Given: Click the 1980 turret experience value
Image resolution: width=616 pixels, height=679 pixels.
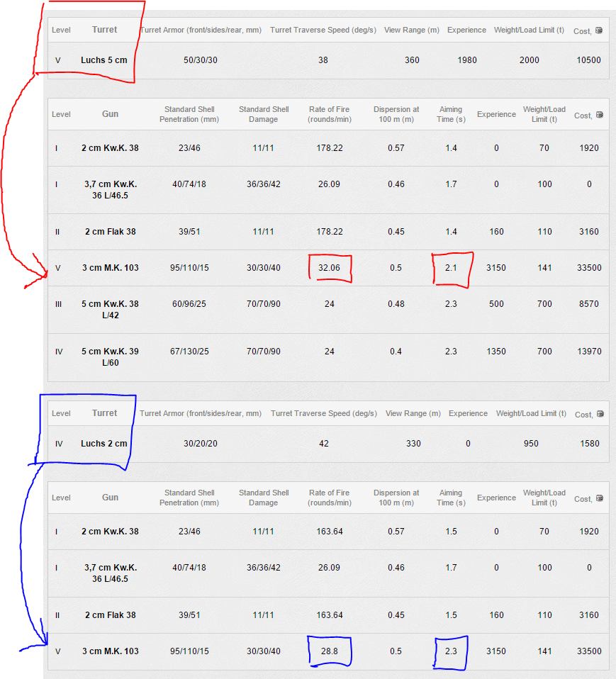Looking at the screenshot, I should click(466, 60).
